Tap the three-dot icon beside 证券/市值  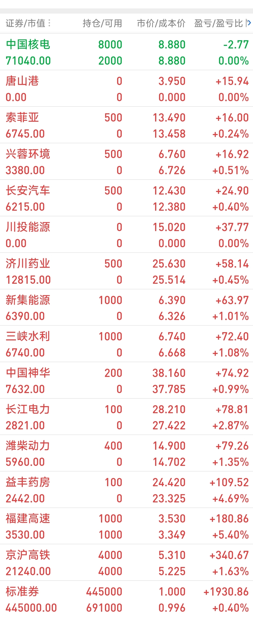pos(49,23)
